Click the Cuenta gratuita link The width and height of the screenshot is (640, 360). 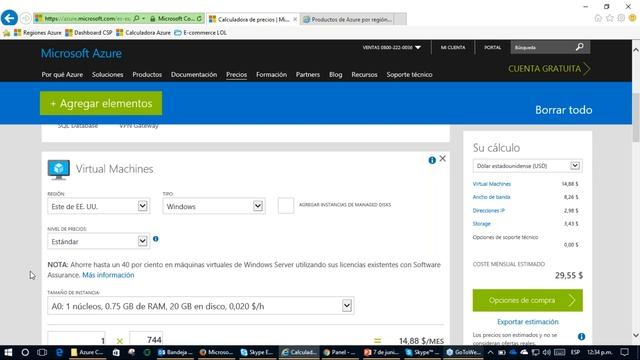click(549, 69)
